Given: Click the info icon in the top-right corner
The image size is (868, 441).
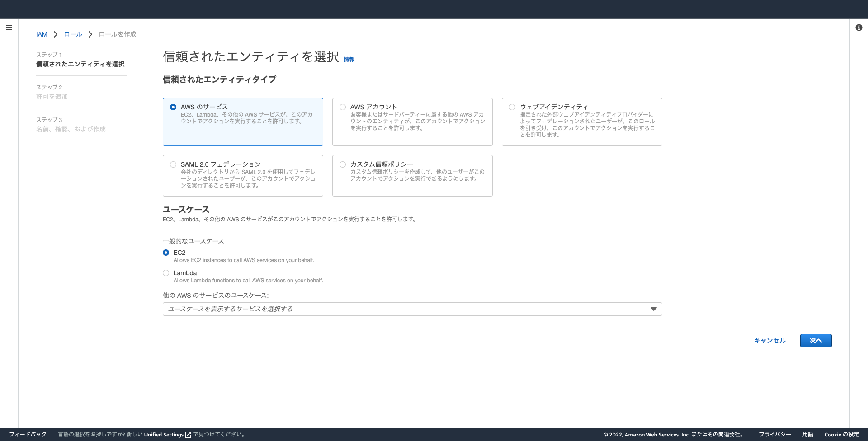Looking at the screenshot, I should pos(859,28).
